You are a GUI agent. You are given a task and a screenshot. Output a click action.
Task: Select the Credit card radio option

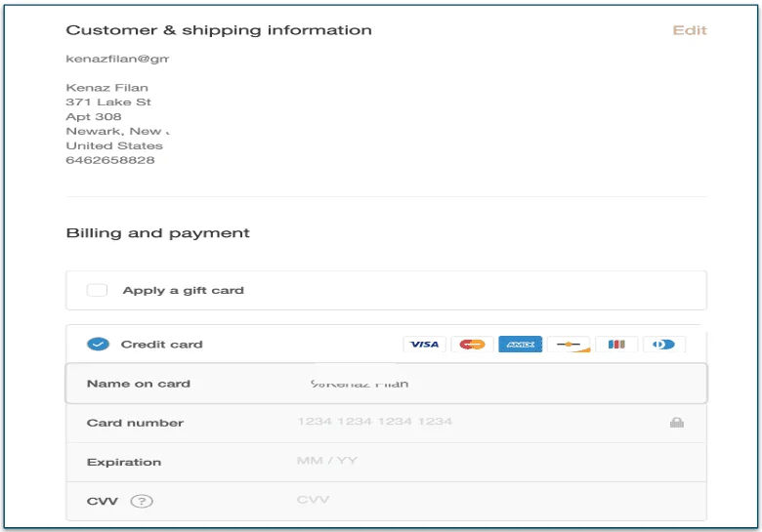97,345
